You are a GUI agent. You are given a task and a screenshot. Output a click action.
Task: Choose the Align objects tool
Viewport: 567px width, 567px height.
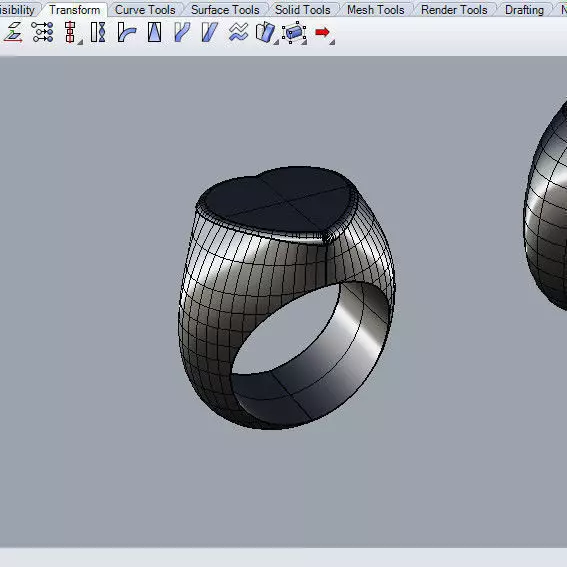pos(70,33)
